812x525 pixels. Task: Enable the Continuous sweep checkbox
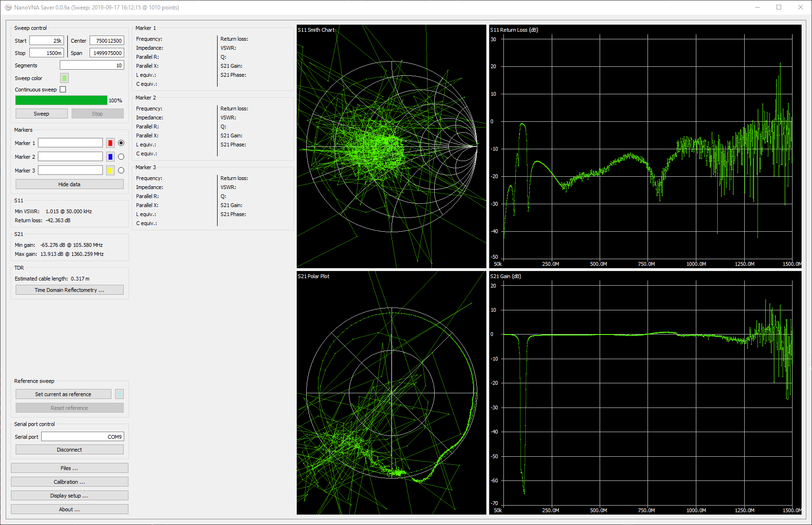click(63, 90)
